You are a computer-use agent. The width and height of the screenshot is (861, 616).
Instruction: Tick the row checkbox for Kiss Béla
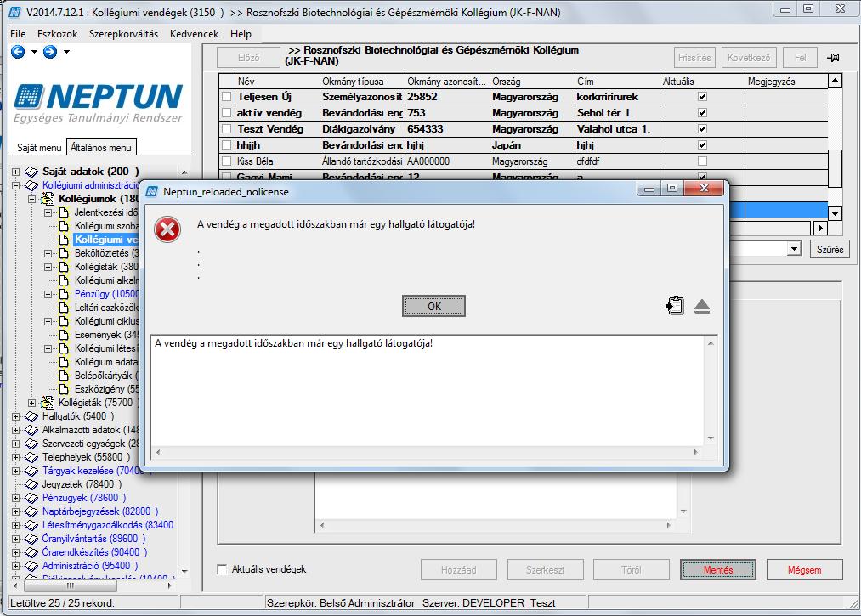[x=226, y=161]
